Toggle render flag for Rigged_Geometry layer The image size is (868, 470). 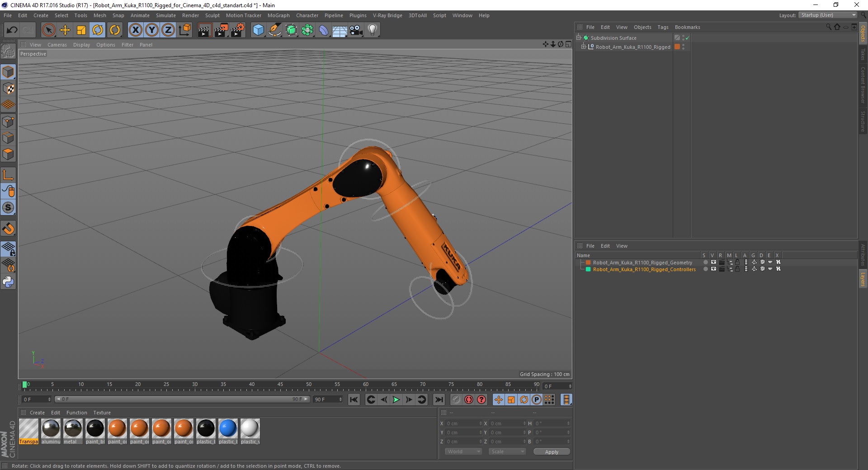tap(722, 262)
